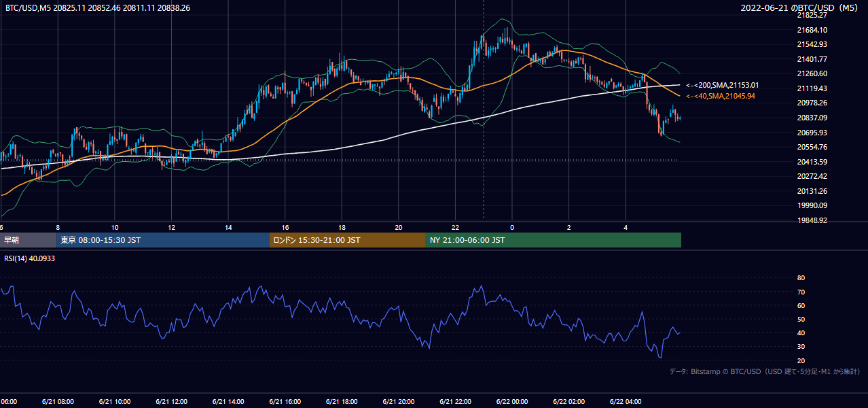Click the 6/22 02:00 time label
This screenshot has height=408, width=868.
pos(569,401)
